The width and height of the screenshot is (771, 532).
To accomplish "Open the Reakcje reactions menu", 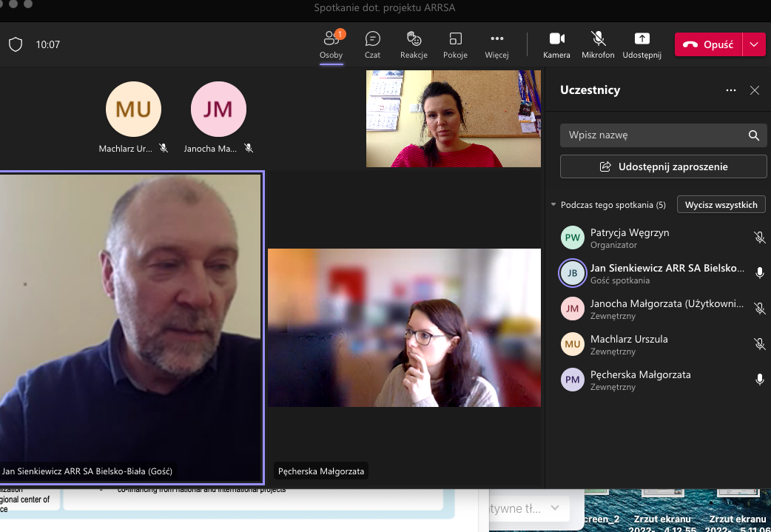I will click(414, 39).
